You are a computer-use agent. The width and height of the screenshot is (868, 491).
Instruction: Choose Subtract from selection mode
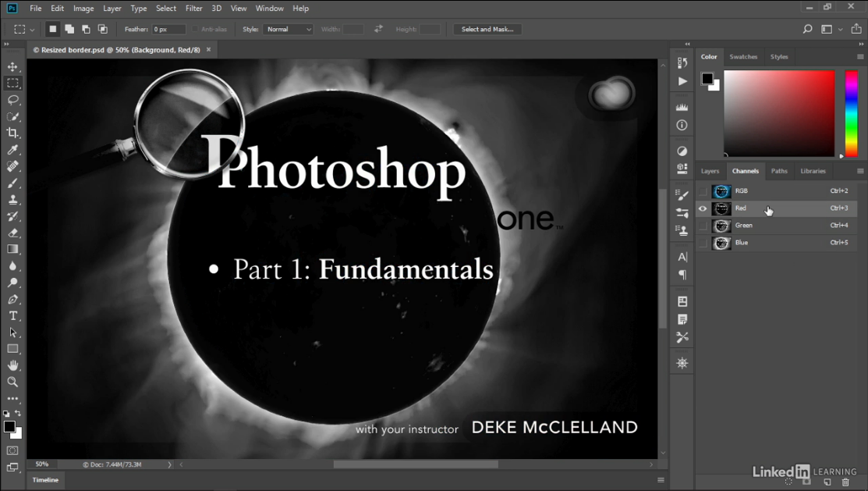86,29
